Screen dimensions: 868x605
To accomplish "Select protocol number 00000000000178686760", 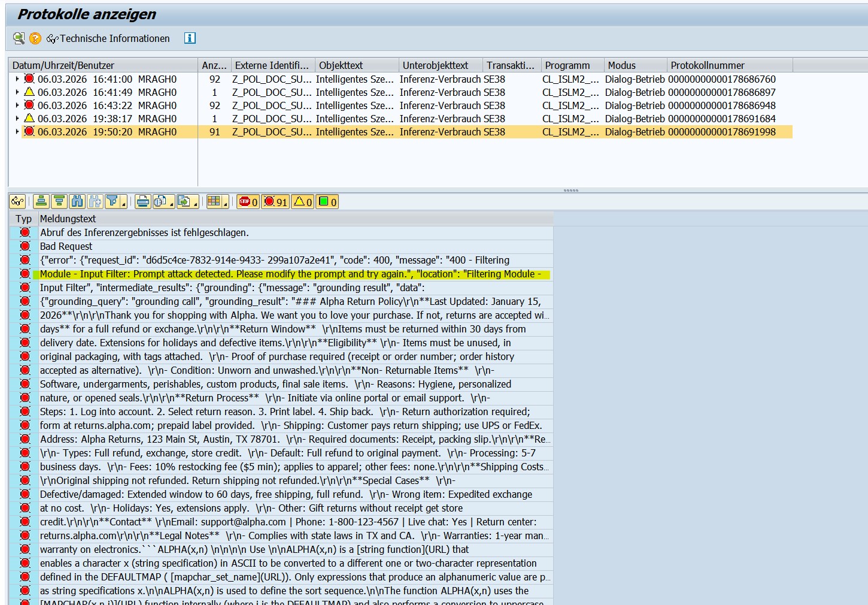I will point(721,79).
